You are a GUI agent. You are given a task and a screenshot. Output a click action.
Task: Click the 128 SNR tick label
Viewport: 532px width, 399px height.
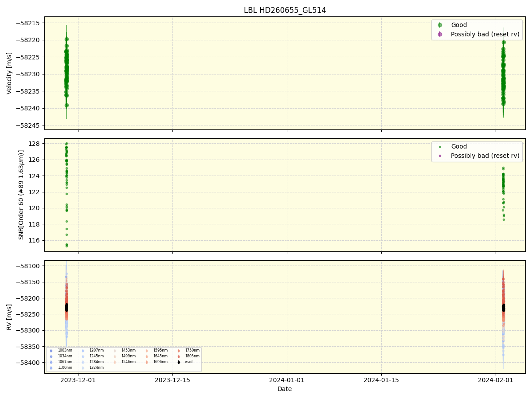click(35, 144)
